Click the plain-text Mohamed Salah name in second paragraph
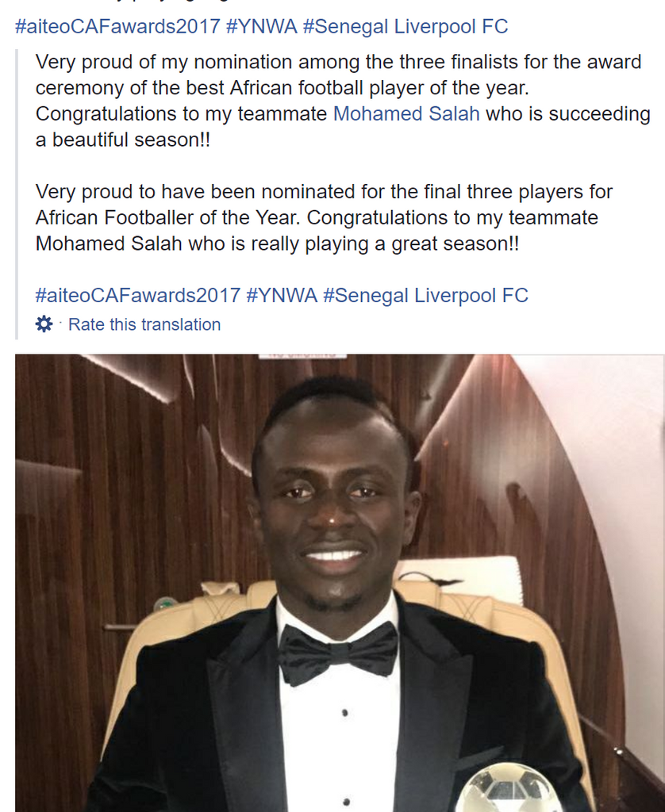 pos(109,243)
